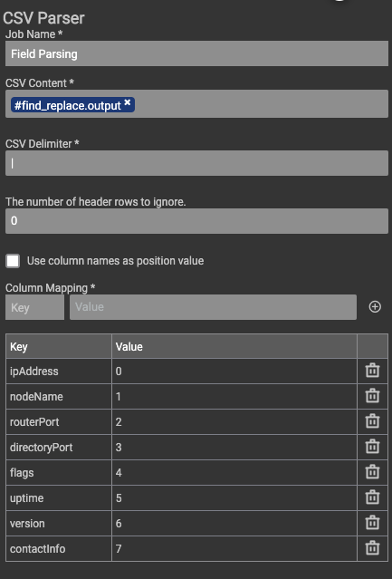Click the header rows to ignore field

pyautogui.click(x=196, y=221)
